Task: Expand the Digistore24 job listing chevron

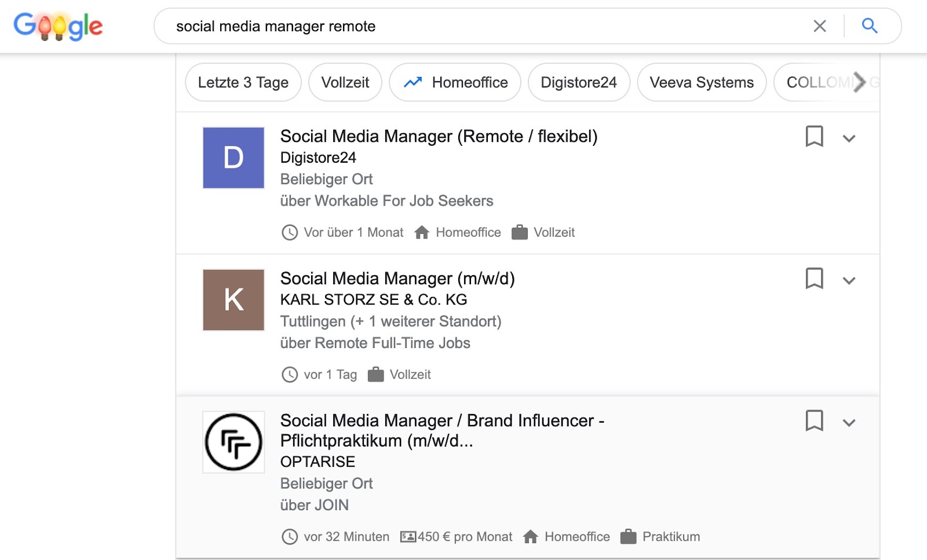Action: coord(849,138)
